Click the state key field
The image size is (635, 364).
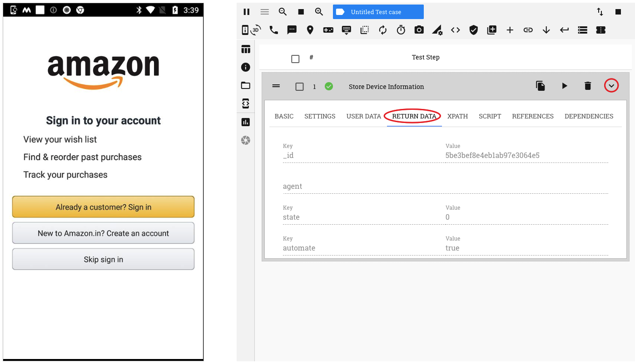[x=364, y=217]
